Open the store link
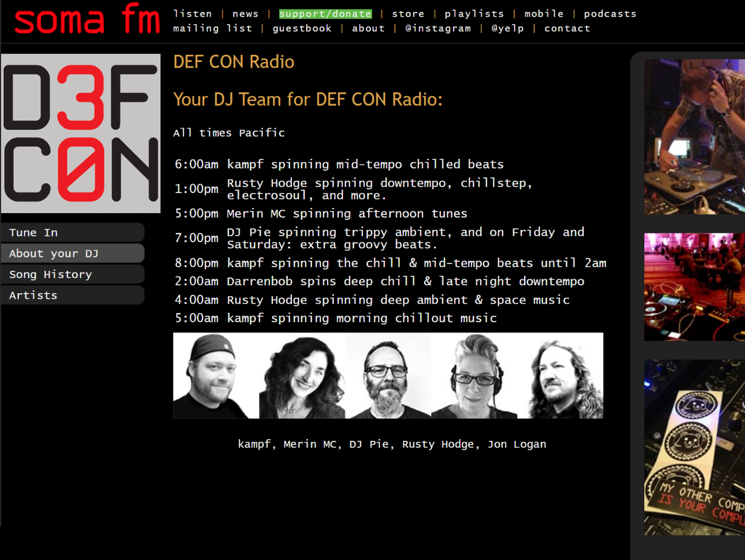 point(408,13)
